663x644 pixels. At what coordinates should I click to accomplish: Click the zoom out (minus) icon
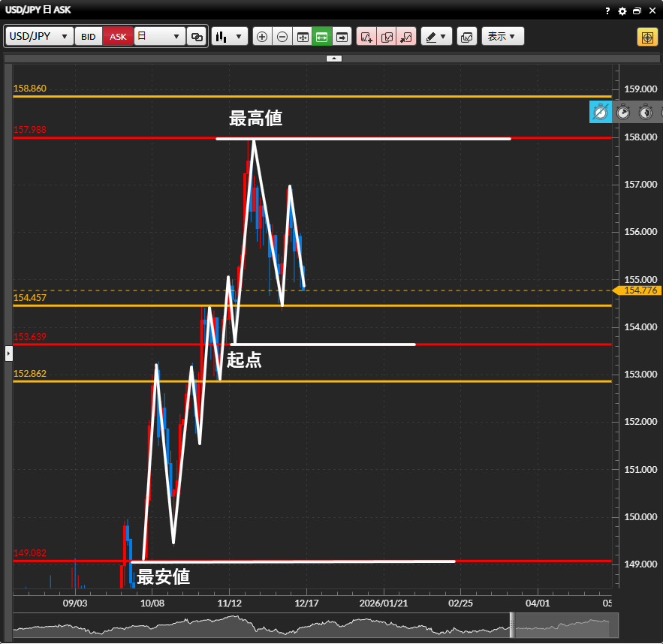pyautogui.click(x=282, y=36)
